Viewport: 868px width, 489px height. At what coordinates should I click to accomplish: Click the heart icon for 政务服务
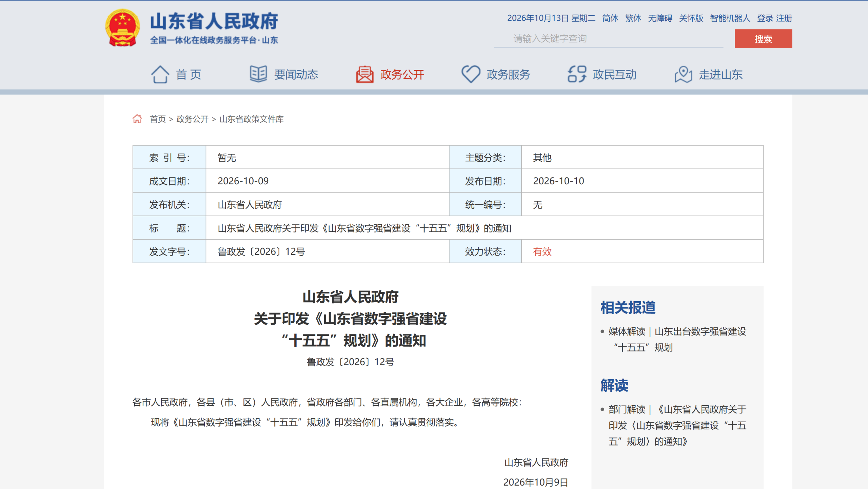coord(471,74)
